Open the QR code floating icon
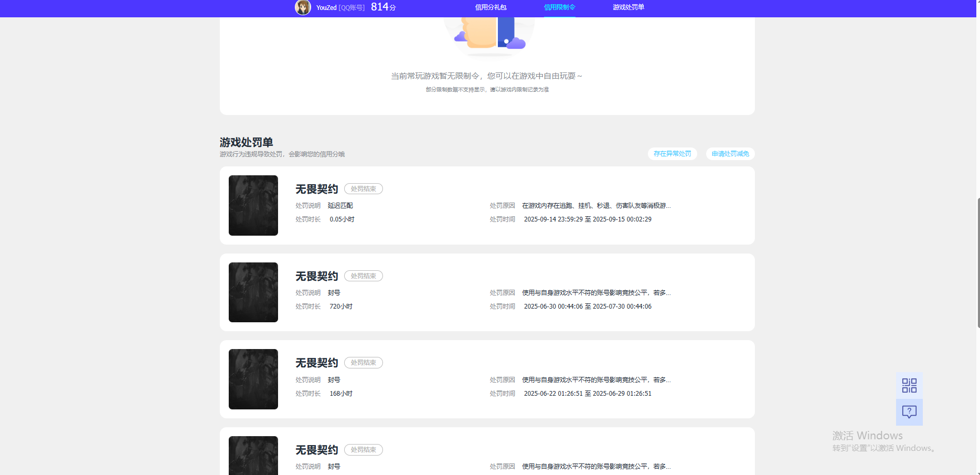Screen dimensions: 980x475 pyautogui.click(x=909, y=386)
